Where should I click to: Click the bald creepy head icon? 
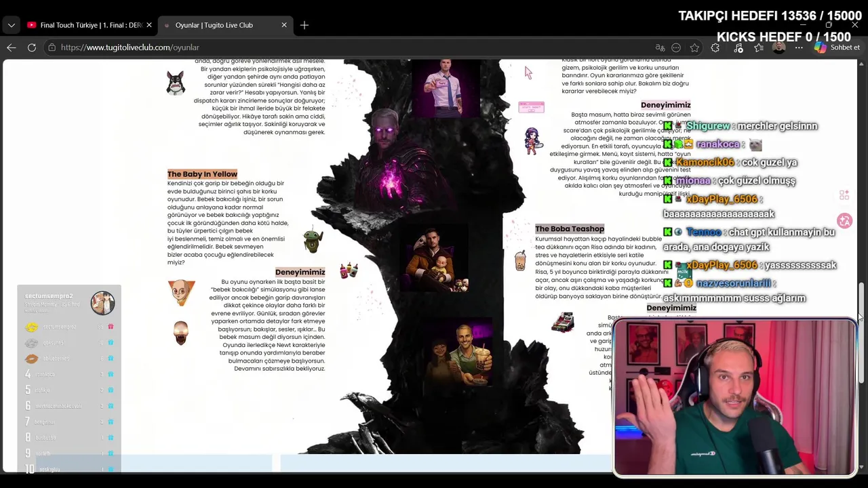click(x=180, y=333)
